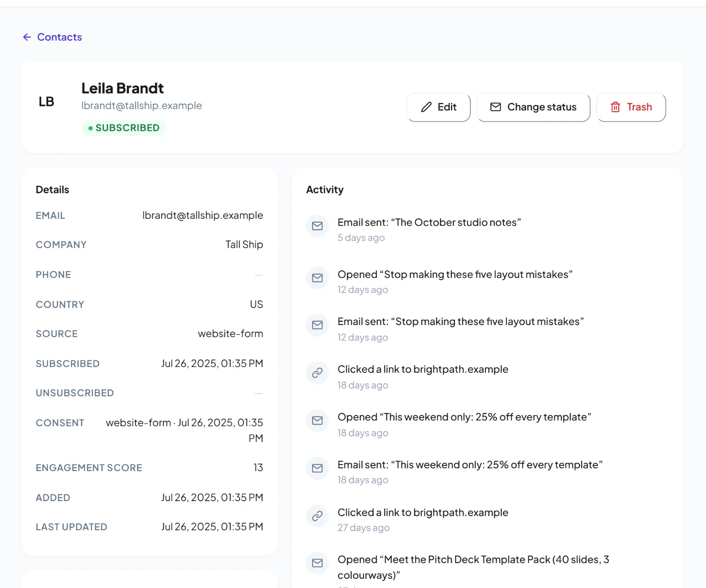Click the email value in Details panel

[203, 215]
